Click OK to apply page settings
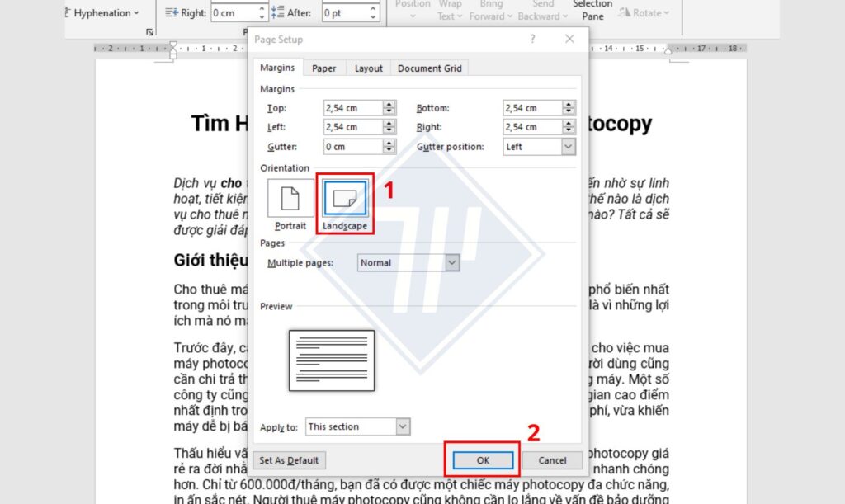This screenshot has height=504, width=845. coord(482,460)
